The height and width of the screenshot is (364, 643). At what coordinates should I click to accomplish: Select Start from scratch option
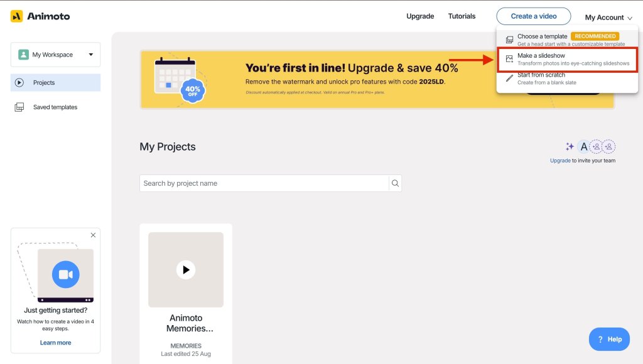(567, 78)
